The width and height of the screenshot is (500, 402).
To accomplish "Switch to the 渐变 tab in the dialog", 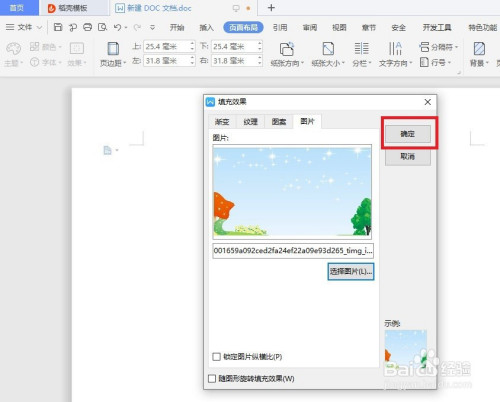I will click(222, 122).
